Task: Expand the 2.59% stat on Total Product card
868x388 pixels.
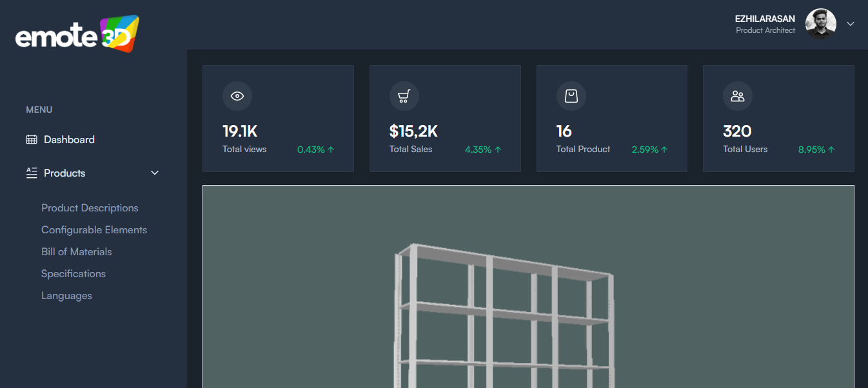Action: coord(649,149)
